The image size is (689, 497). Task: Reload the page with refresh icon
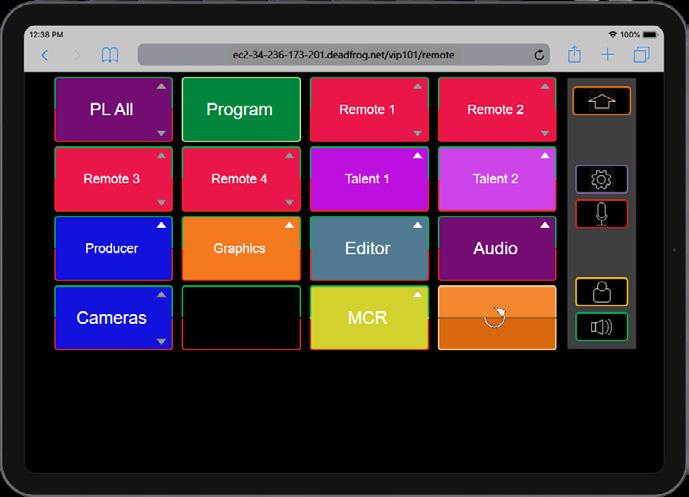(x=539, y=55)
